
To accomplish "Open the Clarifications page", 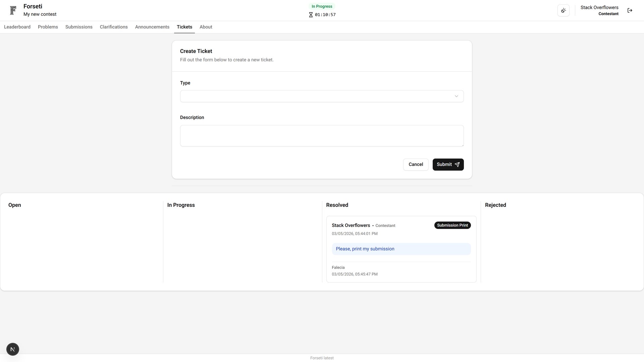I will coord(114,27).
